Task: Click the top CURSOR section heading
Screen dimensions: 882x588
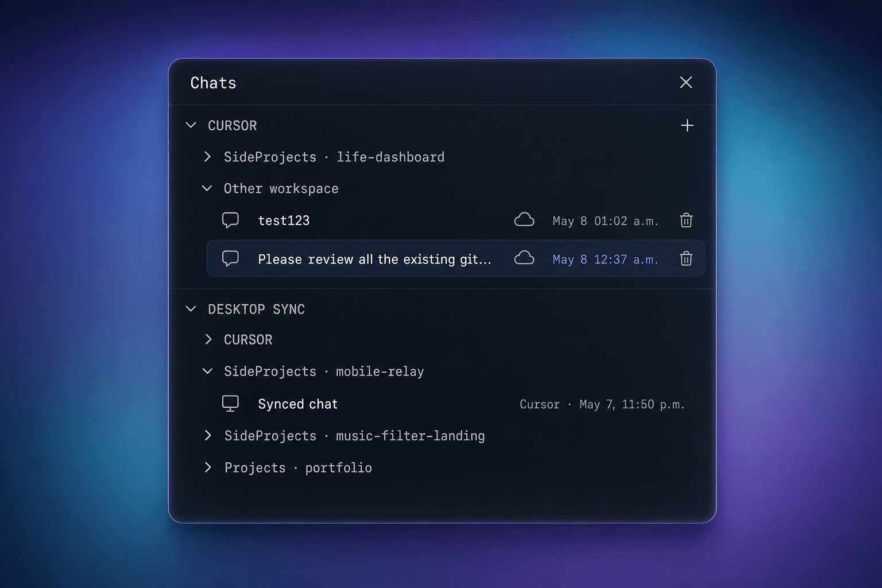Action: click(x=232, y=126)
